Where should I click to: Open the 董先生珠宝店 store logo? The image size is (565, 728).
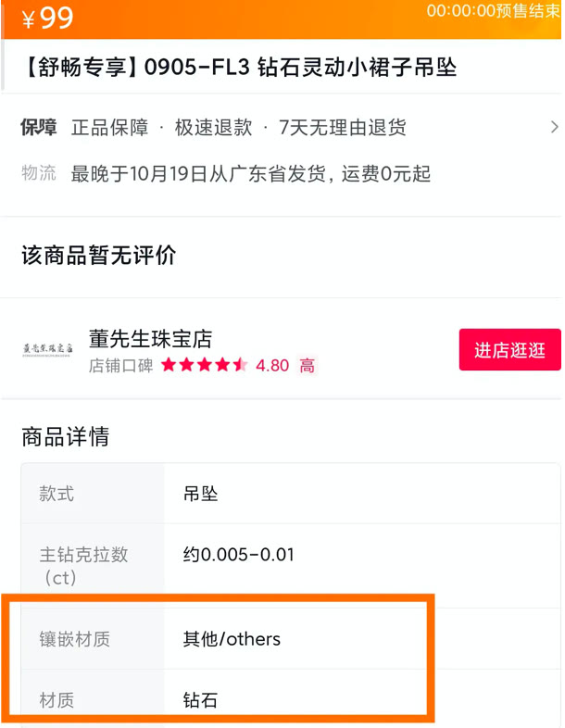point(48,349)
